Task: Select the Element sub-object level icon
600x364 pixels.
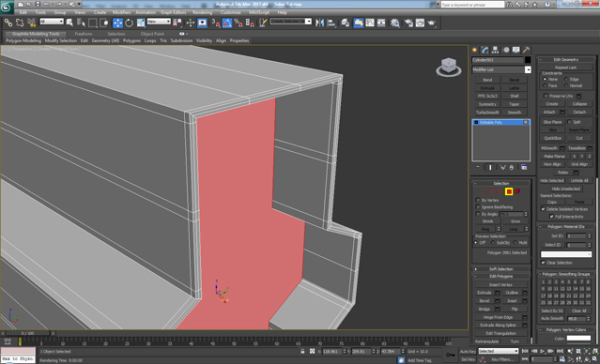Action: (517, 191)
